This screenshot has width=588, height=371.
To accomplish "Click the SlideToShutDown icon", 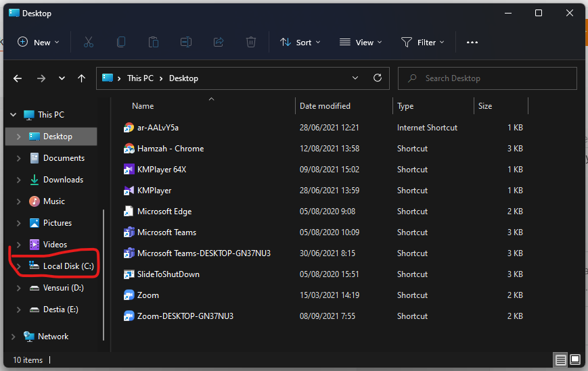I will point(129,274).
